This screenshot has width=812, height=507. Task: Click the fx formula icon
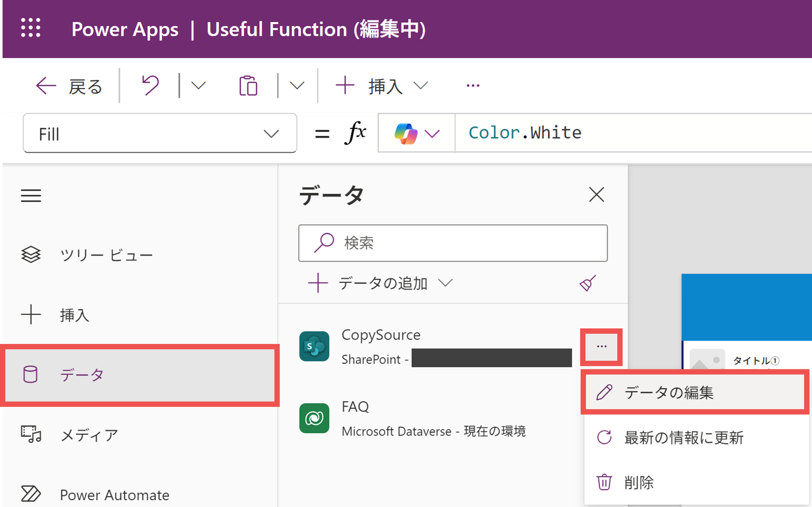point(355,133)
